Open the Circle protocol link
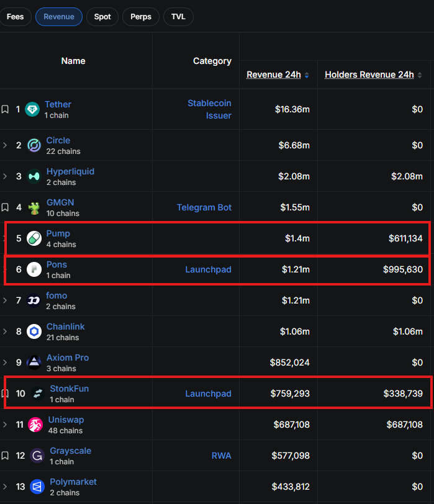The image size is (434, 504). pyautogui.click(x=58, y=140)
